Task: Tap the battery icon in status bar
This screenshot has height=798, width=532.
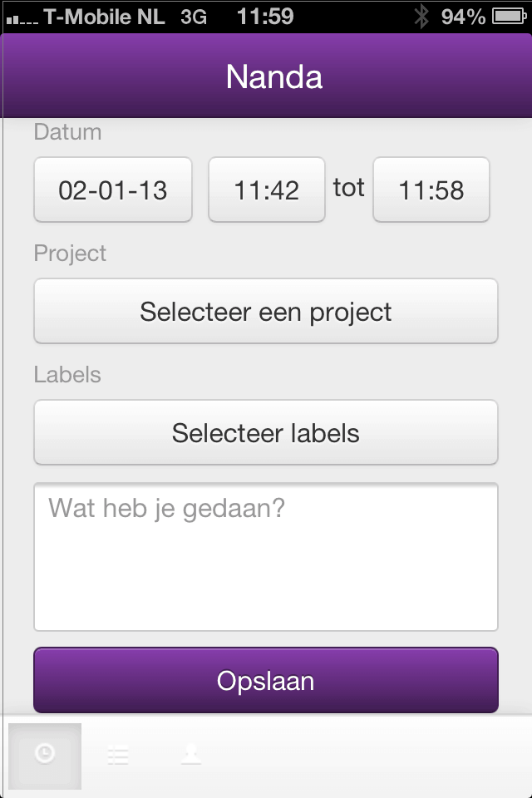Action: [x=510, y=17]
